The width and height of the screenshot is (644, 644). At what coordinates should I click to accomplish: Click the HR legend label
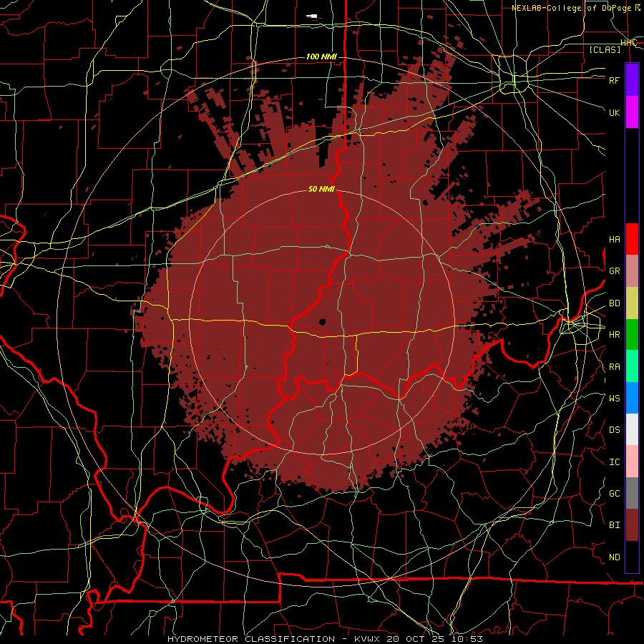[x=614, y=335]
